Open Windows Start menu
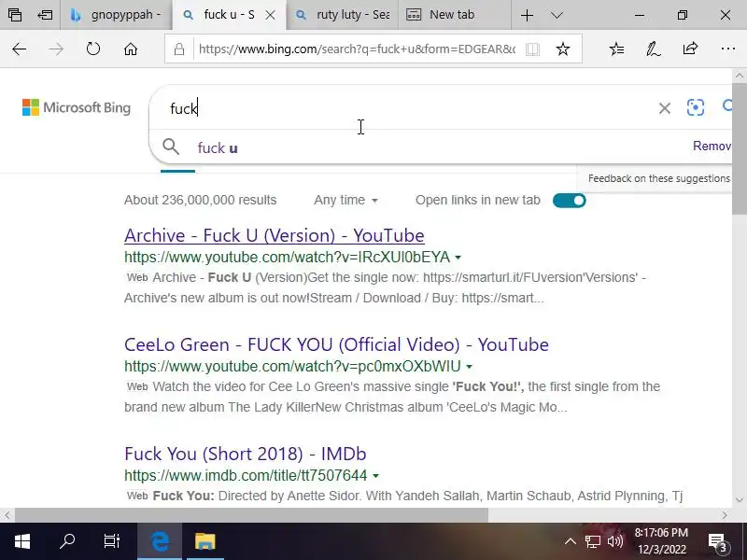This screenshot has height=560, width=747. coord(21,541)
